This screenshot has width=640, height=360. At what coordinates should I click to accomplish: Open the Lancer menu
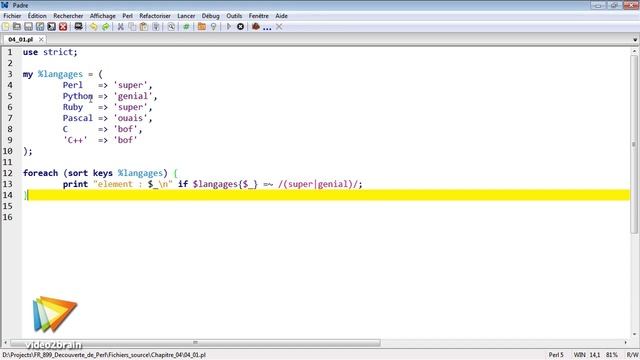(186, 16)
